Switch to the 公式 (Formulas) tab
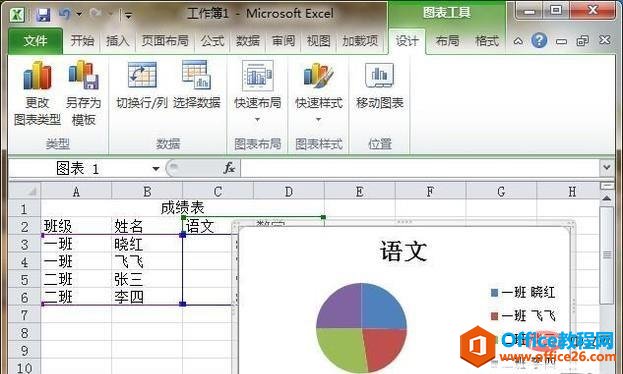 (212, 41)
